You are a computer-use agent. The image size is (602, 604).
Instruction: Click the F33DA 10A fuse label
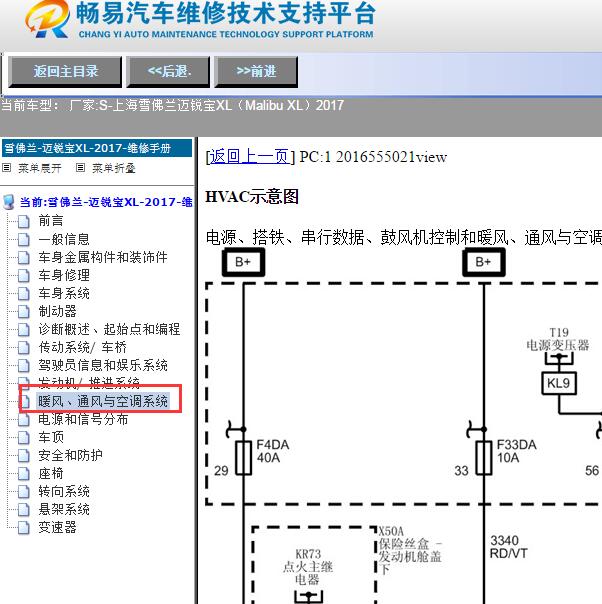click(516, 451)
